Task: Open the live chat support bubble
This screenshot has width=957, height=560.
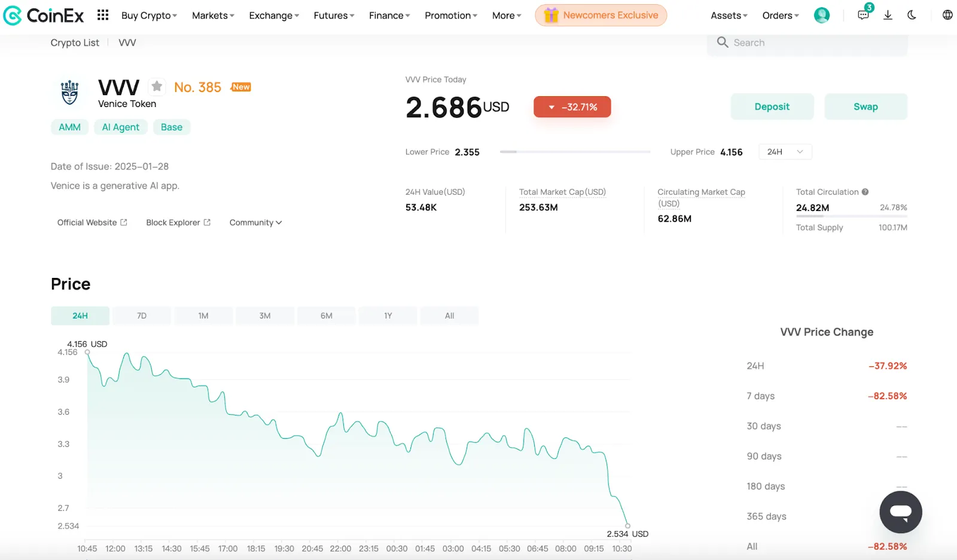Action: (x=900, y=512)
